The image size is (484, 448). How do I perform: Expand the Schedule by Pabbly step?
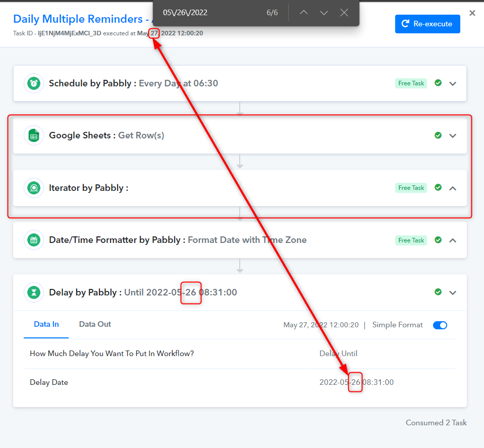(453, 83)
